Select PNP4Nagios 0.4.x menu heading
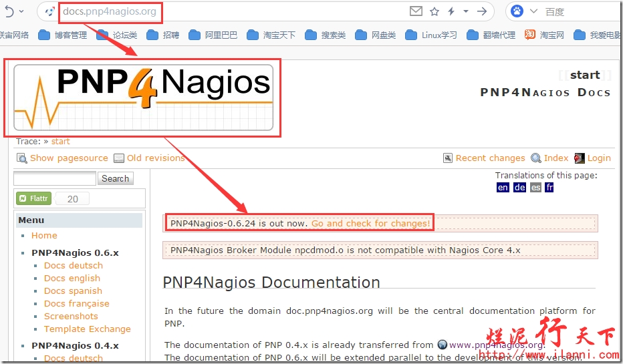 [x=75, y=346]
